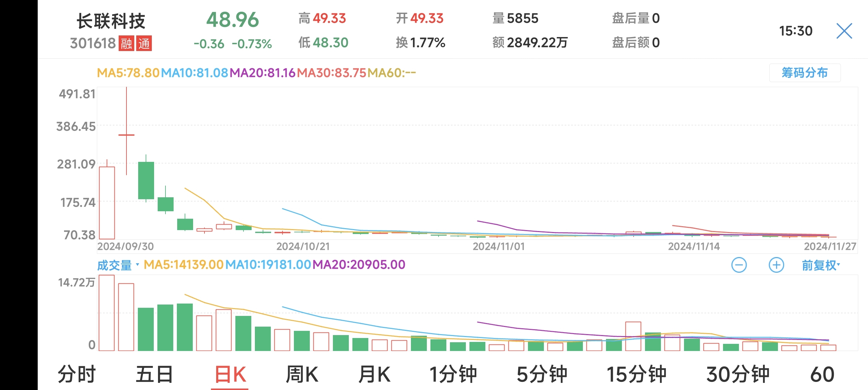Tap the red 融 margin badge
Screen dimensions: 868x390
click(126, 44)
